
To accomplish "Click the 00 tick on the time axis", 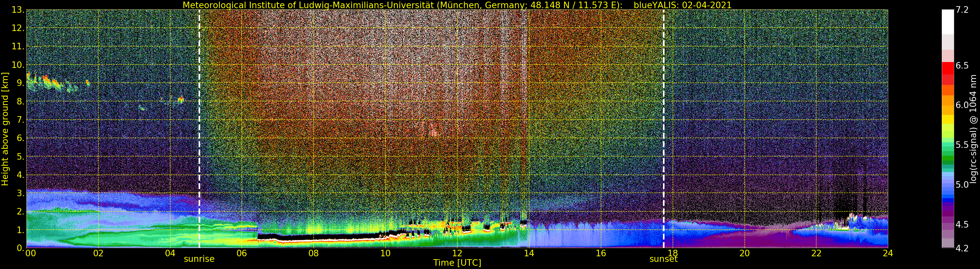I will pyautogui.click(x=30, y=253).
